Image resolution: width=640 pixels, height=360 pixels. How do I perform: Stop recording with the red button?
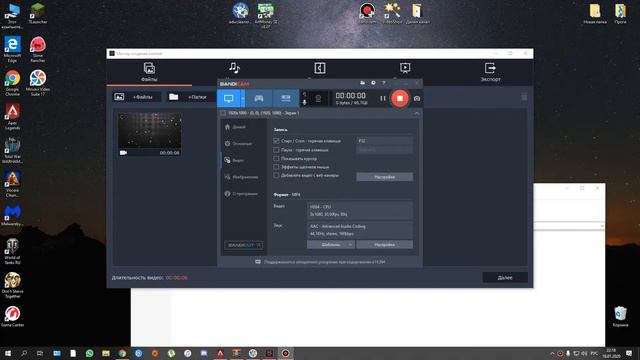[x=400, y=98]
